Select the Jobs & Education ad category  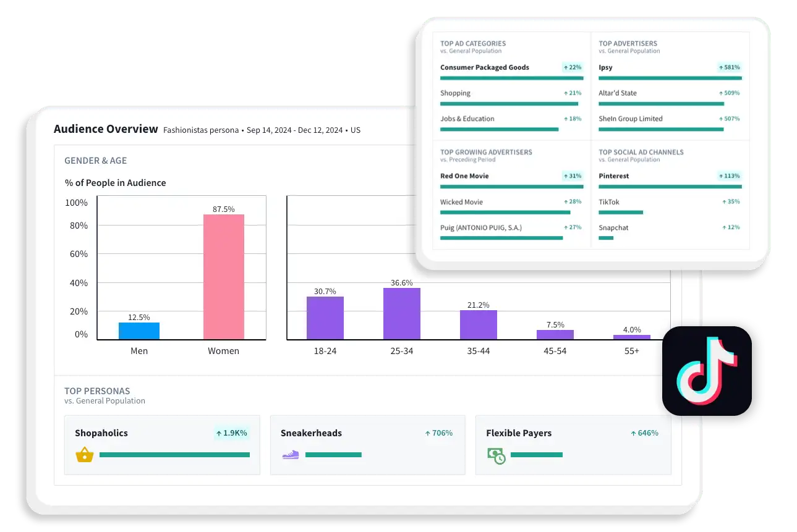click(x=467, y=119)
